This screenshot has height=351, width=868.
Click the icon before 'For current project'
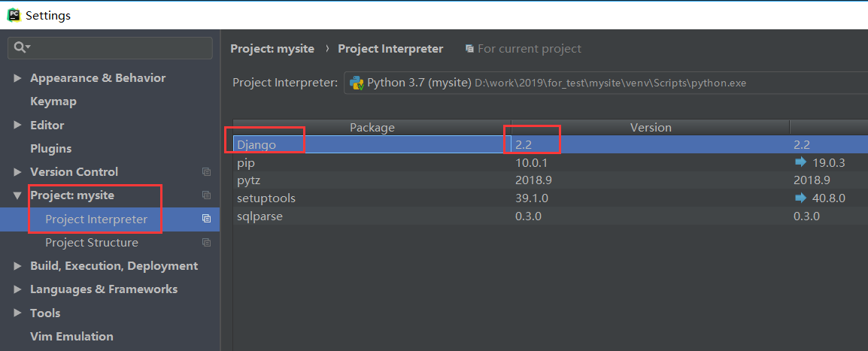pyautogui.click(x=469, y=49)
